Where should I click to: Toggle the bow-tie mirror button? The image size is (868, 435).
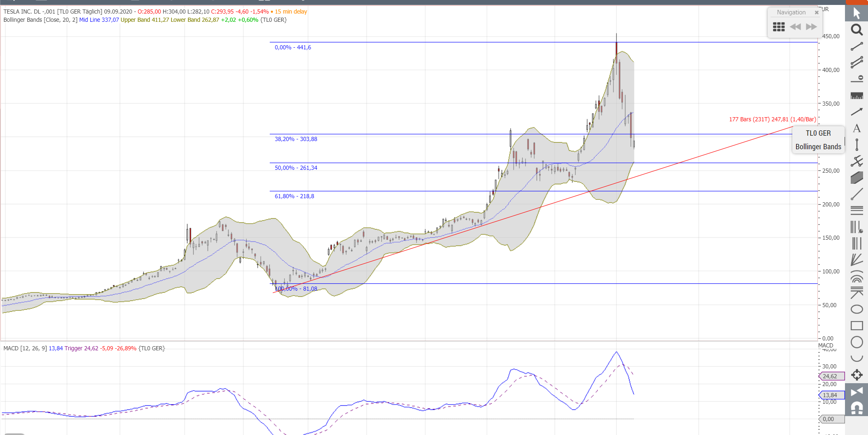(x=856, y=392)
